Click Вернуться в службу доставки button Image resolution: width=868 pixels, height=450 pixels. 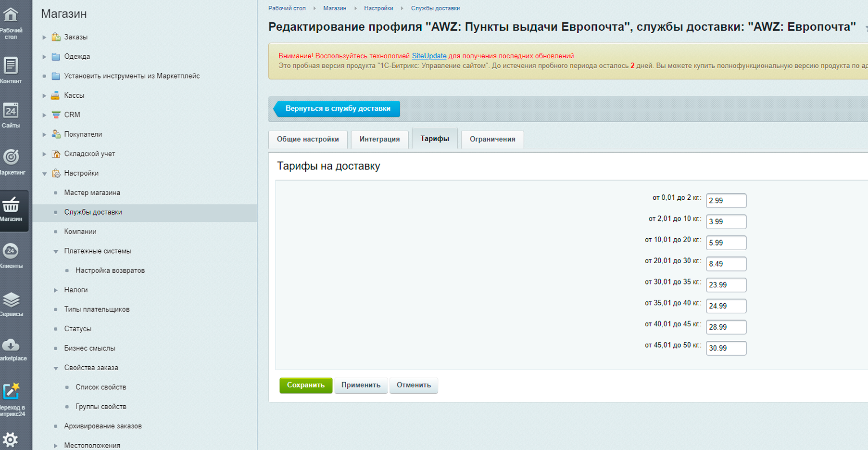point(337,109)
